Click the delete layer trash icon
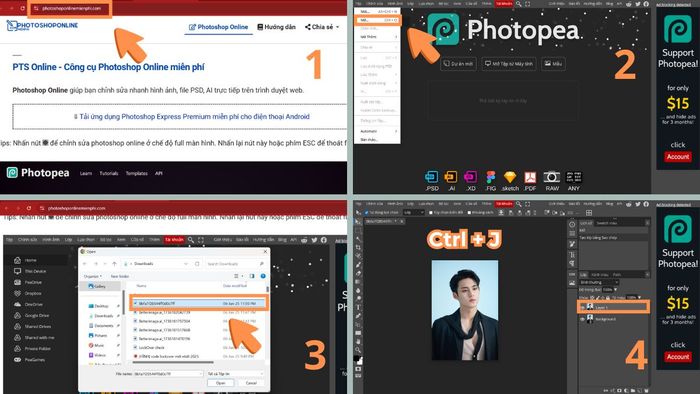 click(x=646, y=390)
